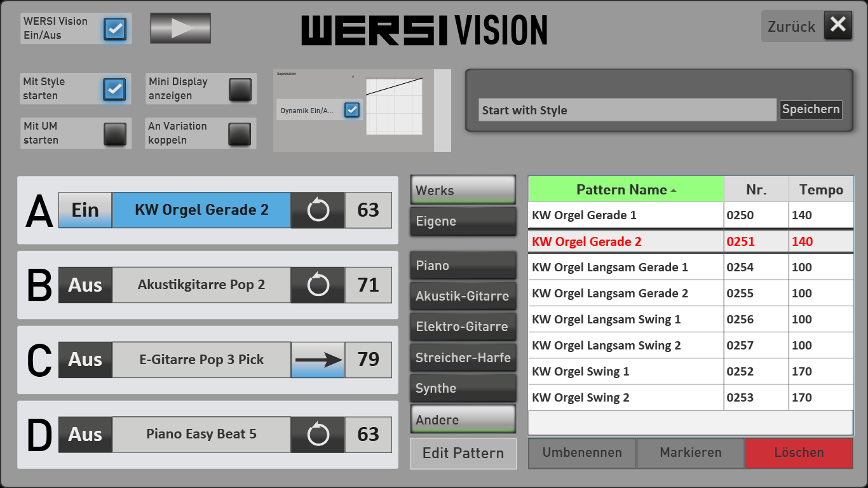The image size is (868, 488).
Task: Enable Mit UM starten checkbox
Action: (x=115, y=133)
